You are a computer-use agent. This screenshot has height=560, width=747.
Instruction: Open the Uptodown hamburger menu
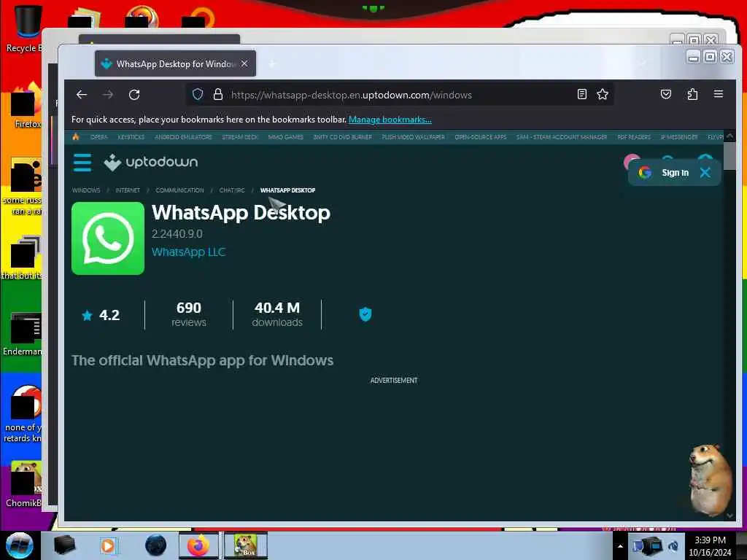tap(82, 163)
